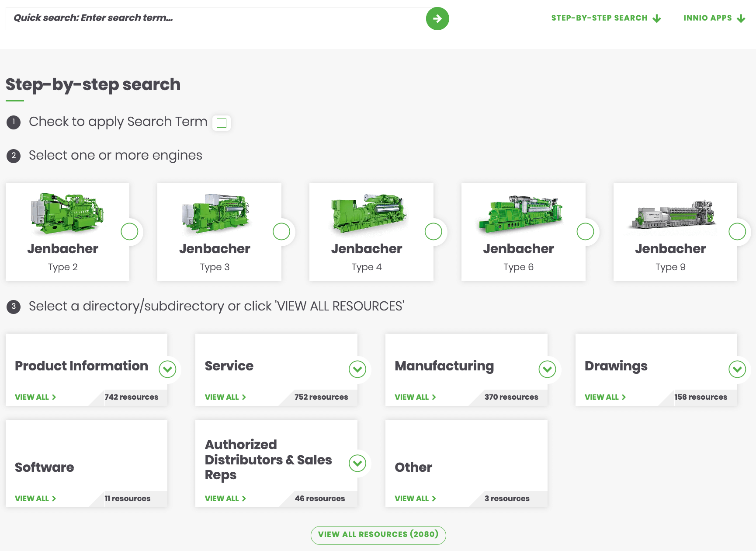Open View All link under Drawings
The width and height of the screenshot is (756, 551).
click(x=605, y=397)
